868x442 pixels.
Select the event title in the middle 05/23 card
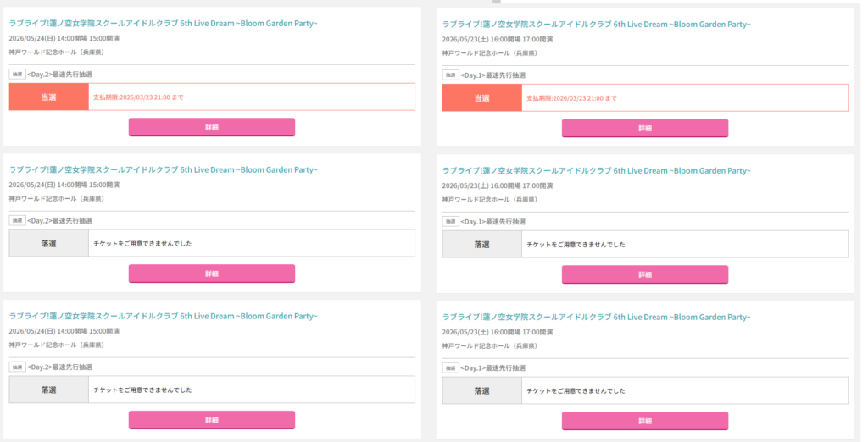(596, 170)
